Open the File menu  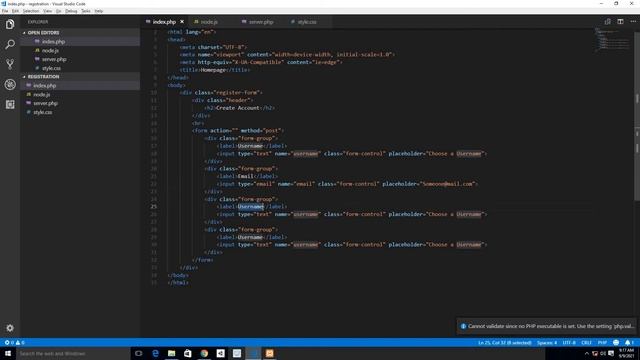point(5,11)
